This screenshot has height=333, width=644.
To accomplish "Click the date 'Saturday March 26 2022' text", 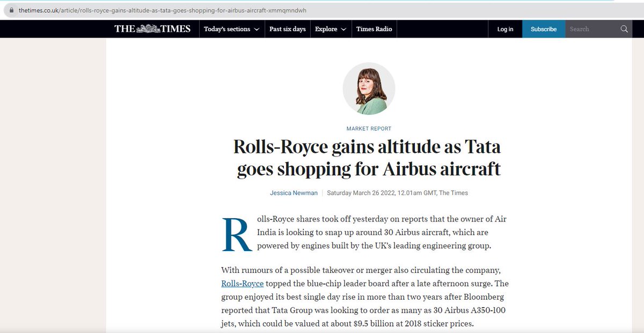I will (361, 193).
